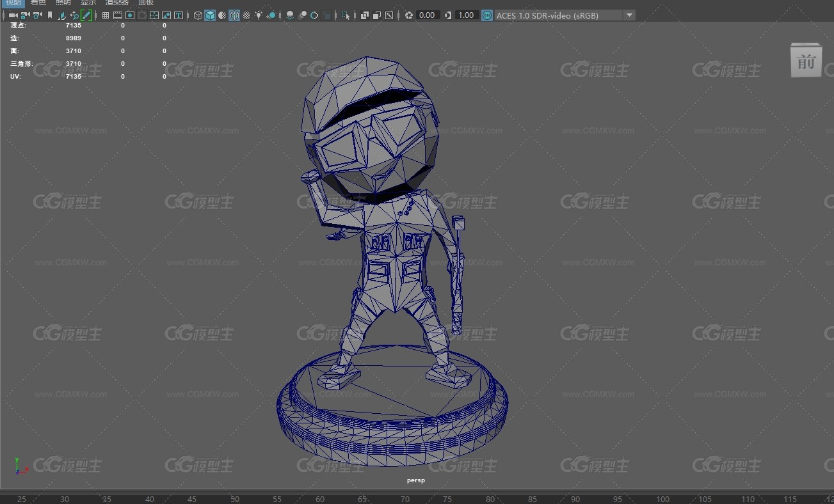Screen dimensions: 834x504
Task: Toggle Textured checkerboard icon
Action: tap(246, 15)
